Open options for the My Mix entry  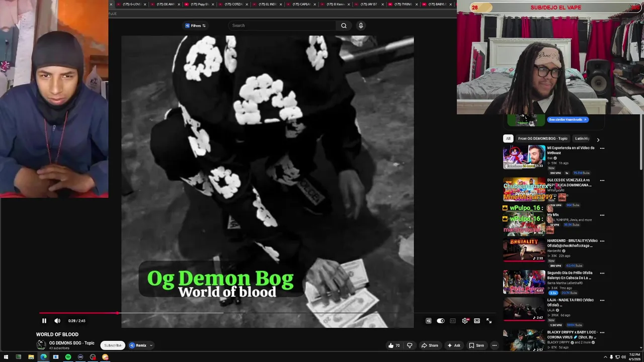tap(602, 215)
